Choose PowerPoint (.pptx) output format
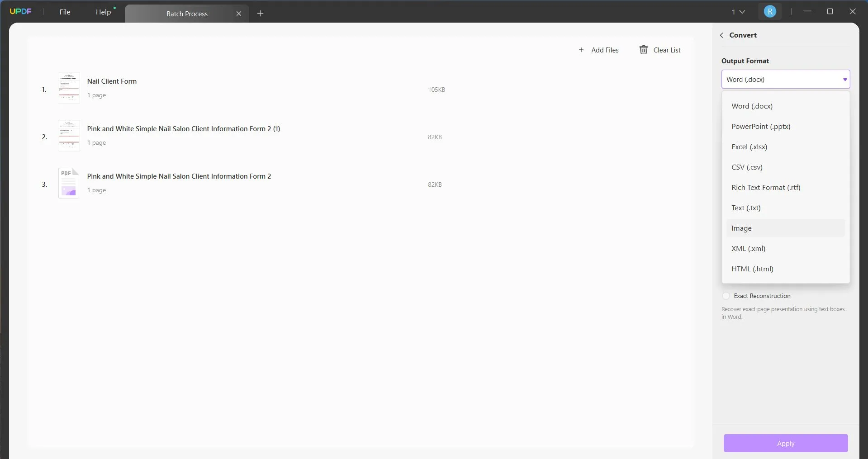This screenshot has height=459, width=868. tap(786, 127)
